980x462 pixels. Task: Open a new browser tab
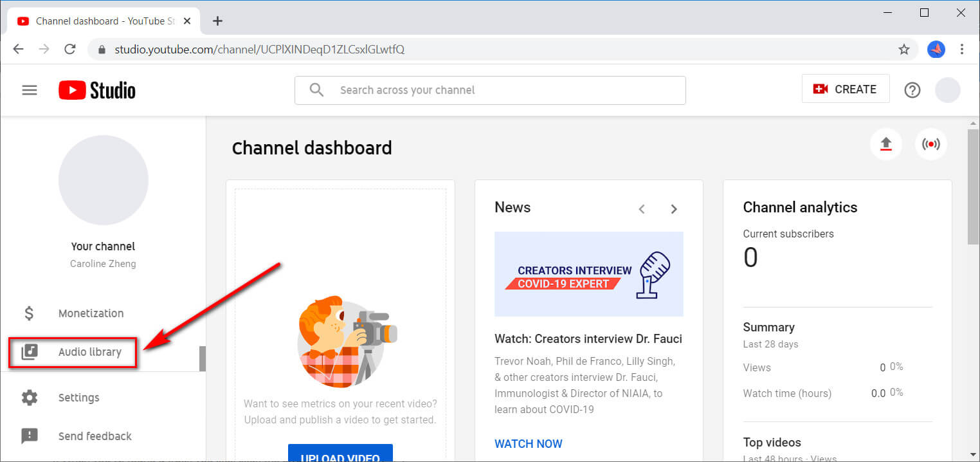point(217,21)
